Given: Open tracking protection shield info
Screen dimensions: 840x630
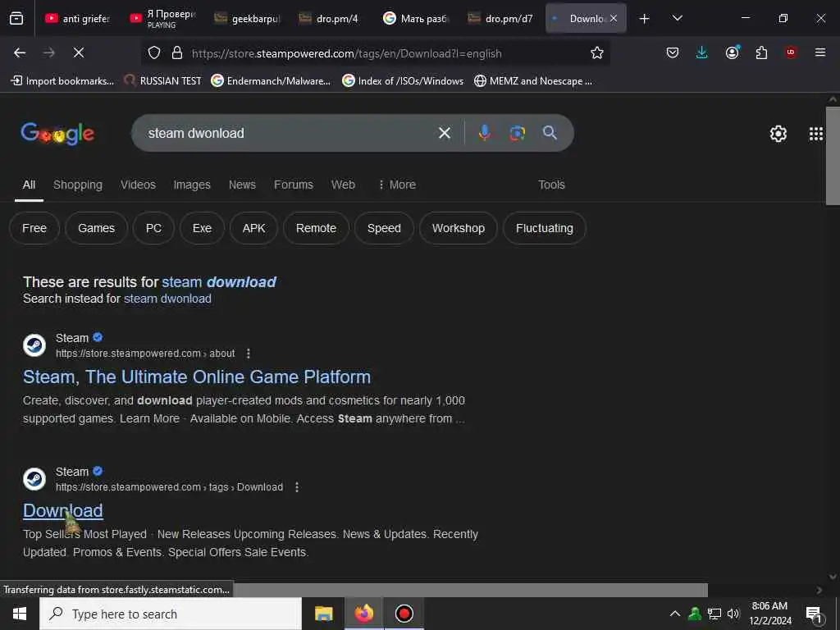Looking at the screenshot, I should click(x=154, y=53).
